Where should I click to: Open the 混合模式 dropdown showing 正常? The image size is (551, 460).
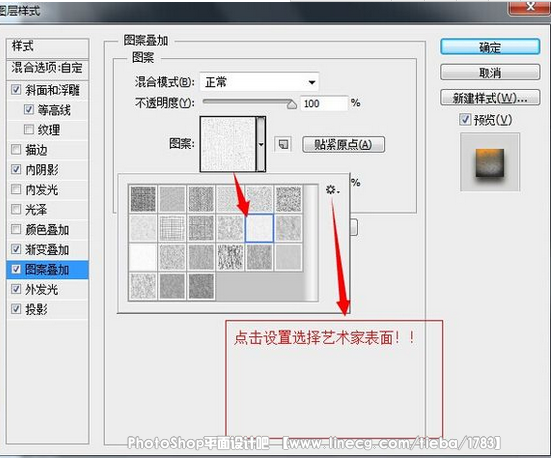click(x=259, y=82)
